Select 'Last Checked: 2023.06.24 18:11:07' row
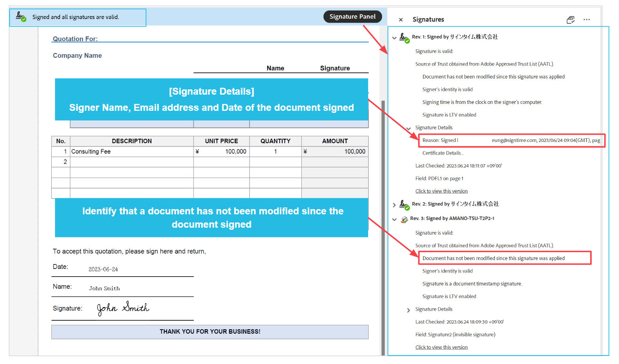The width and height of the screenshot is (619, 364). (x=458, y=166)
